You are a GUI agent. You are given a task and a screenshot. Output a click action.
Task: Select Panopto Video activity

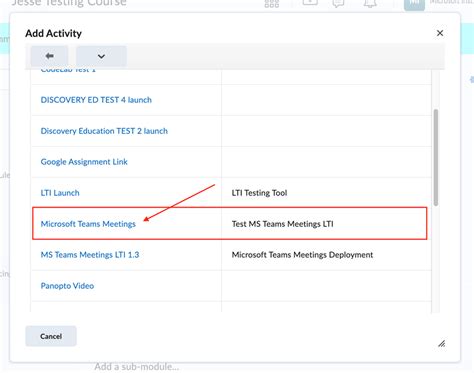tap(67, 286)
